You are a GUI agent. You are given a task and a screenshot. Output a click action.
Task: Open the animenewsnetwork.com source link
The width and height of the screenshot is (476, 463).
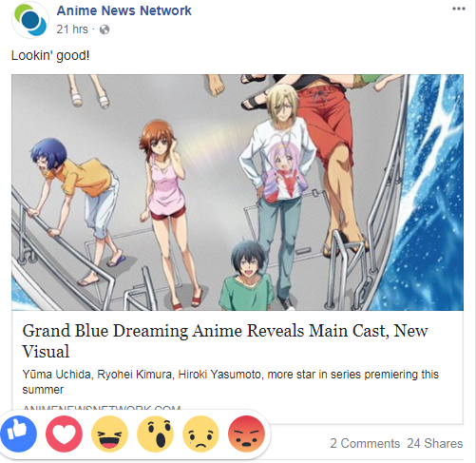click(x=102, y=407)
